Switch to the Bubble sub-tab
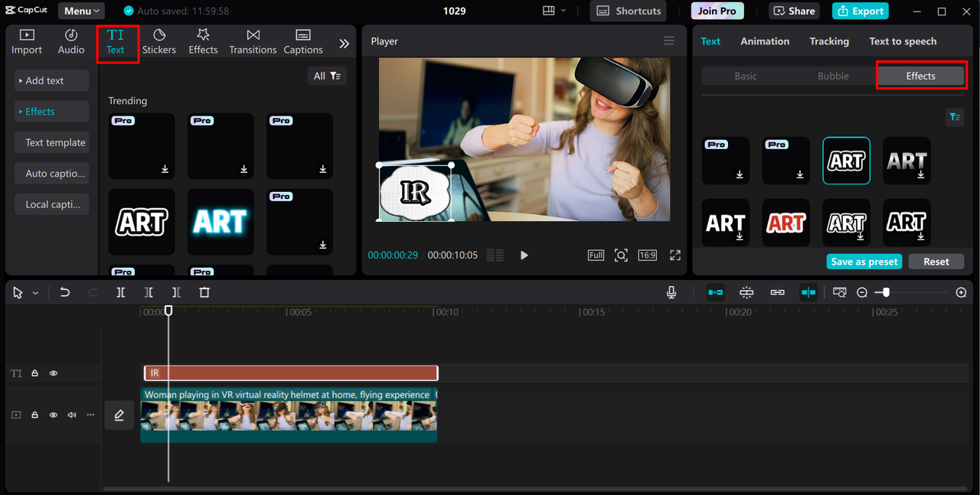980x495 pixels. point(833,76)
